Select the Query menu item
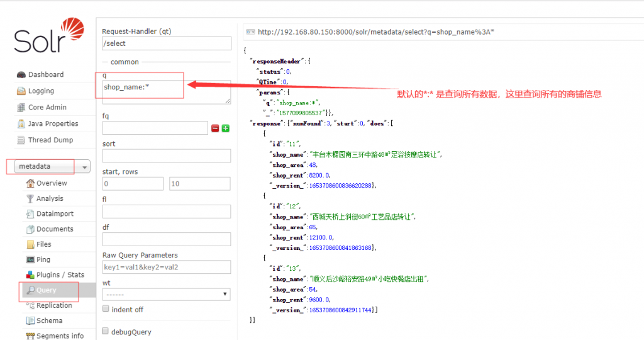The image size is (644, 340). pos(46,290)
